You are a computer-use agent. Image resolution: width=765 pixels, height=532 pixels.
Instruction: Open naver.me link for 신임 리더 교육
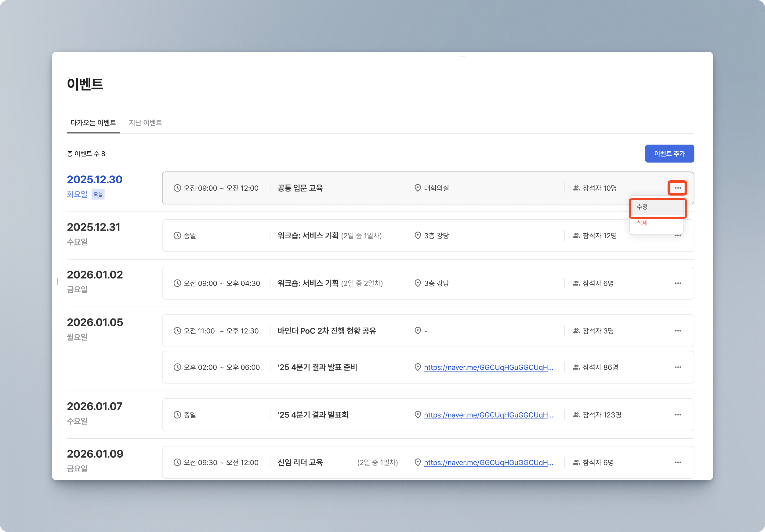[x=488, y=463]
